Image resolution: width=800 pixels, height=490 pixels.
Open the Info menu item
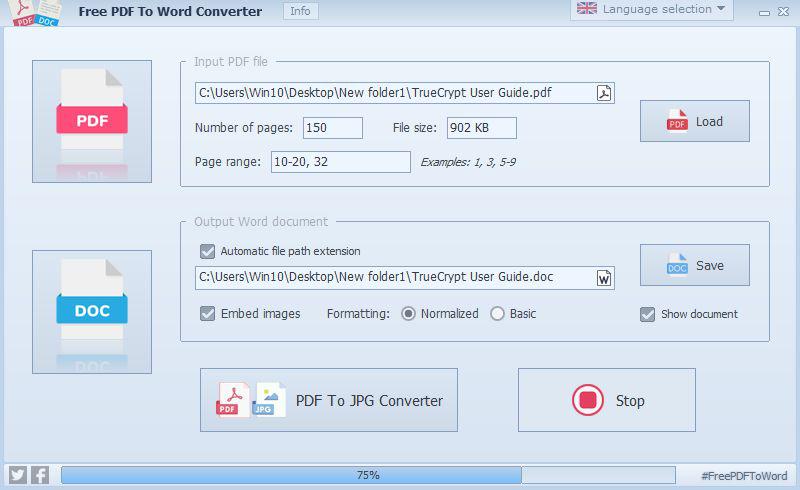(301, 11)
